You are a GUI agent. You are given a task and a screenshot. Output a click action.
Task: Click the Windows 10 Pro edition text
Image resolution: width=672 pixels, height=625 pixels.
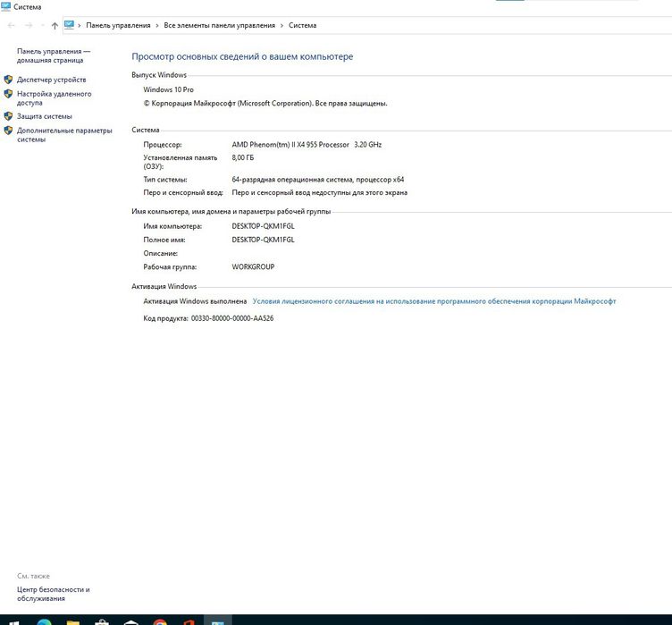tap(168, 89)
